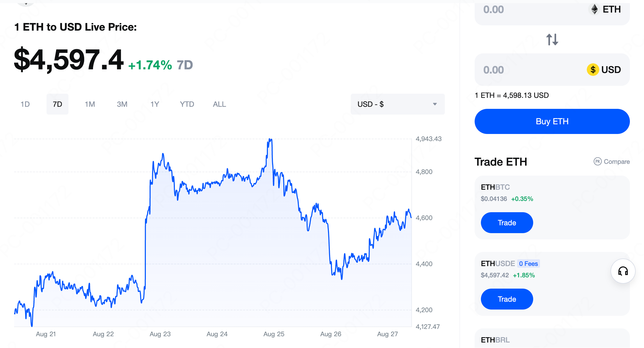Switch chart to 3M range
The height and width of the screenshot is (348, 644).
(122, 104)
